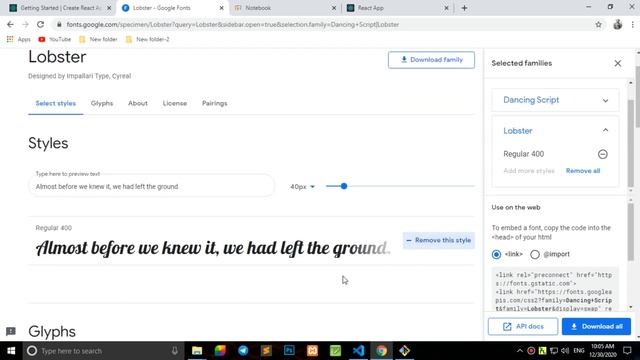Close the Lobster Google Fonts tab

tap(221, 8)
